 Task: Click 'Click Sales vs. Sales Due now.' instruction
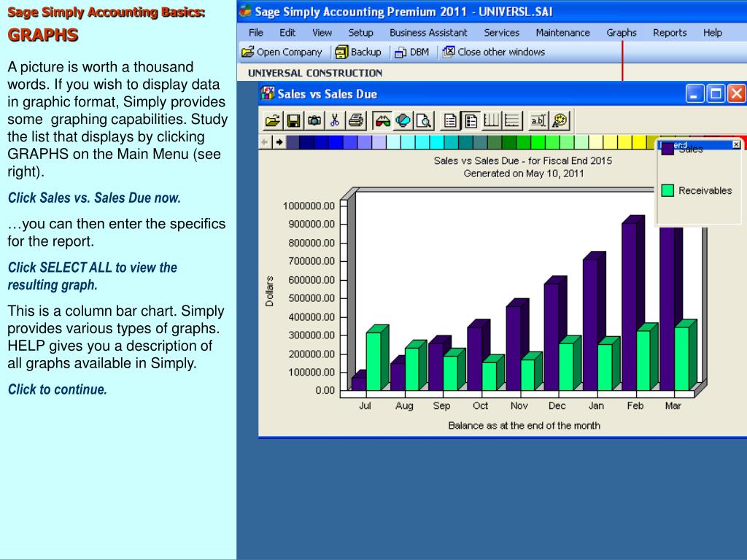coord(94,198)
